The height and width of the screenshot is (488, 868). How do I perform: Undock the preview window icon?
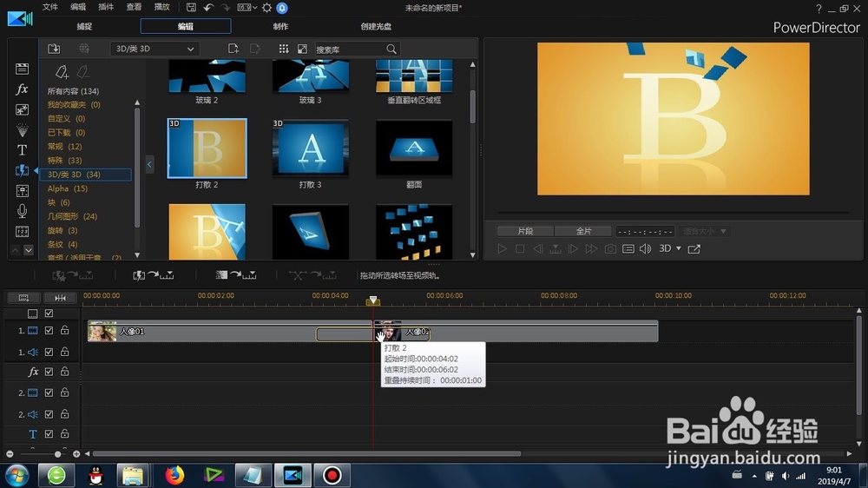click(x=694, y=248)
